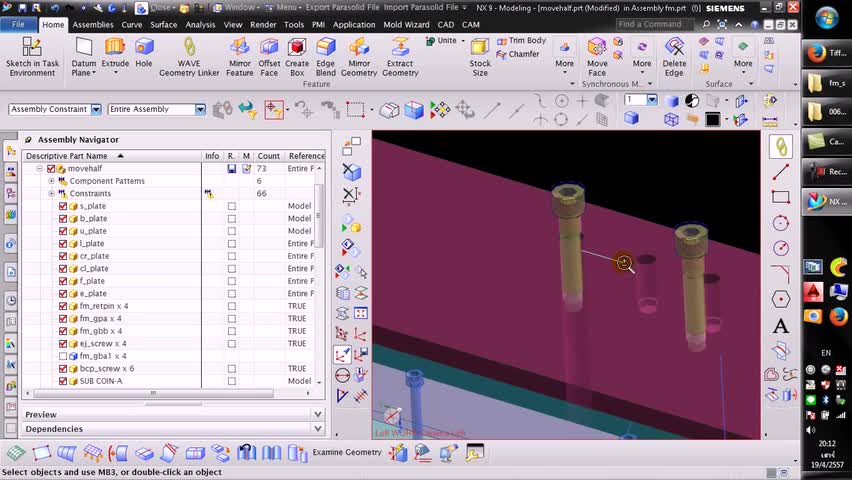Click the Command Finder search icon
Screen dimensions: 852x480
706,24
